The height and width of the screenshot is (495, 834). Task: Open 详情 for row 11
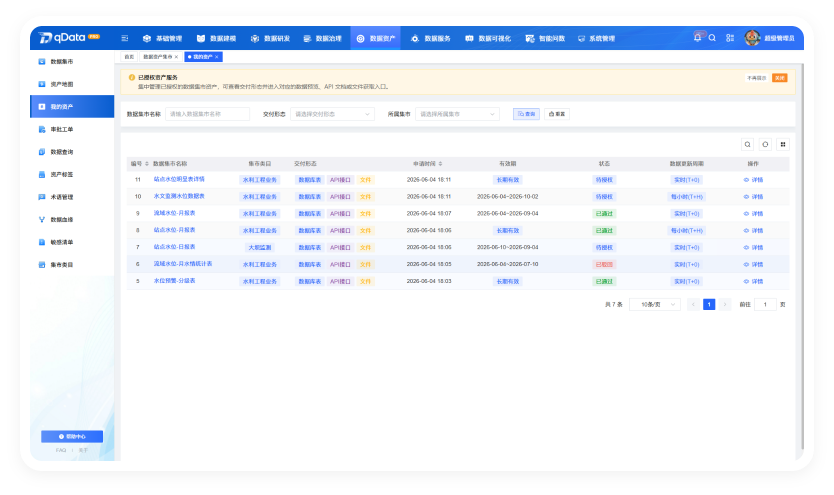(753, 180)
